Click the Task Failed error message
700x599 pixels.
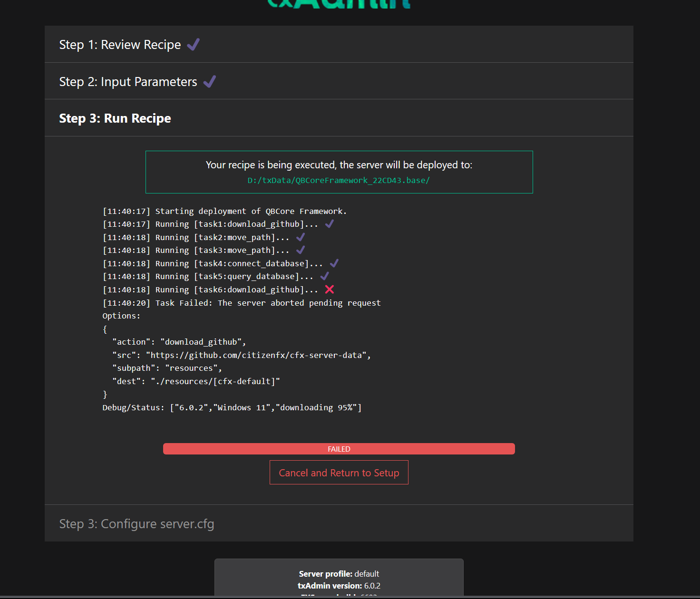coord(241,302)
